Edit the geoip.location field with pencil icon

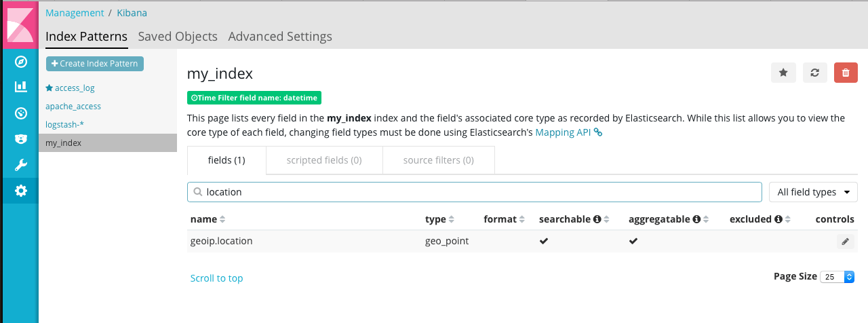[x=845, y=241]
